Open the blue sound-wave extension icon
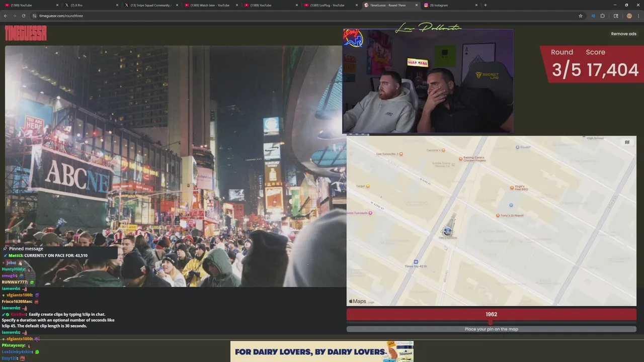The height and width of the screenshot is (362, 644). pos(593,16)
